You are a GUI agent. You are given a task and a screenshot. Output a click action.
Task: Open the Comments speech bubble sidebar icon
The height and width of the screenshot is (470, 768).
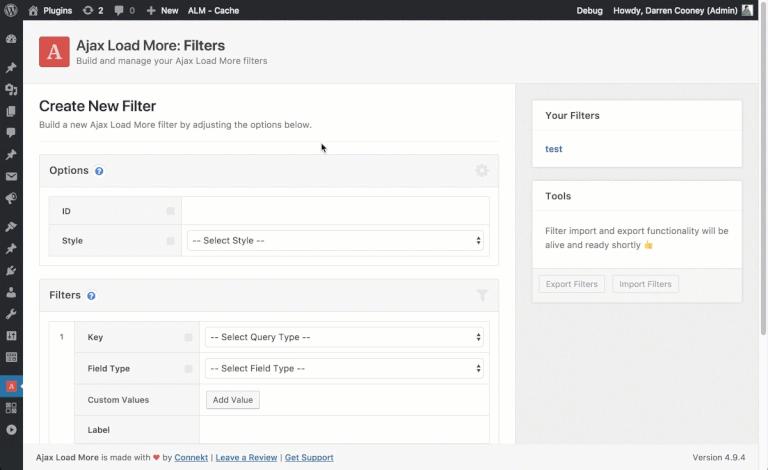(x=11, y=133)
